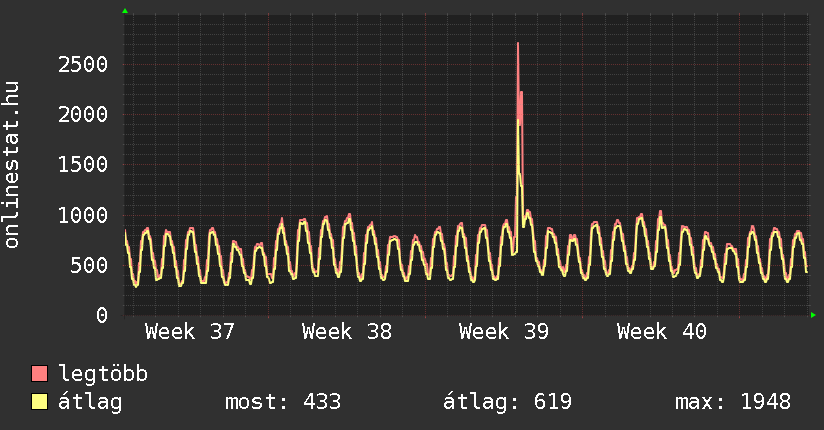
Task: Click the 1000 y-axis value
Action: pos(83,215)
